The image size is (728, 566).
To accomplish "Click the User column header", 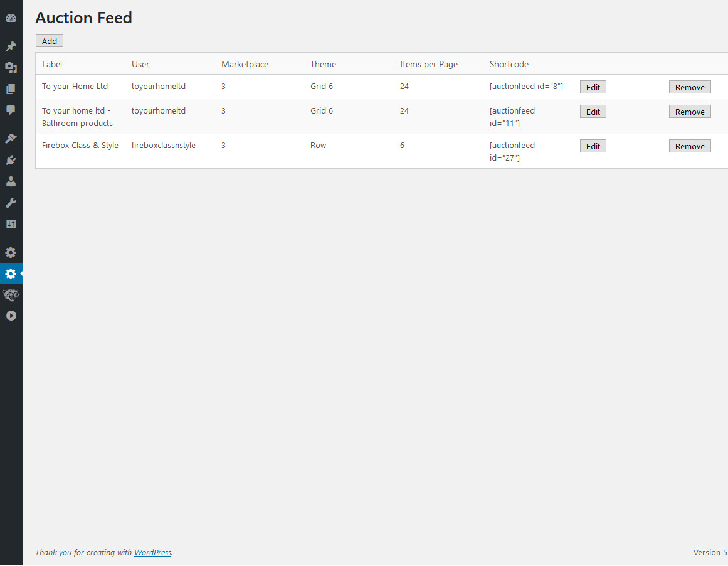I will point(140,64).
